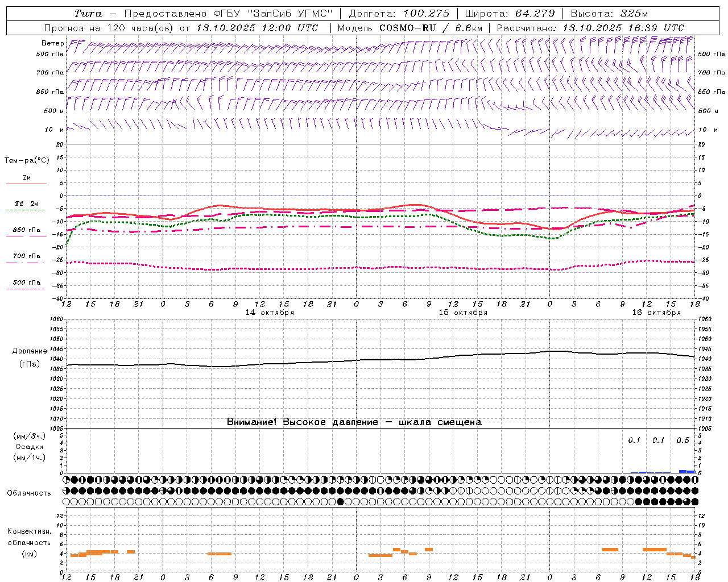728x582 pixels.
Task: Select the Модель COSMO-RU / 6.6км text
Action: tap(409, 28)
